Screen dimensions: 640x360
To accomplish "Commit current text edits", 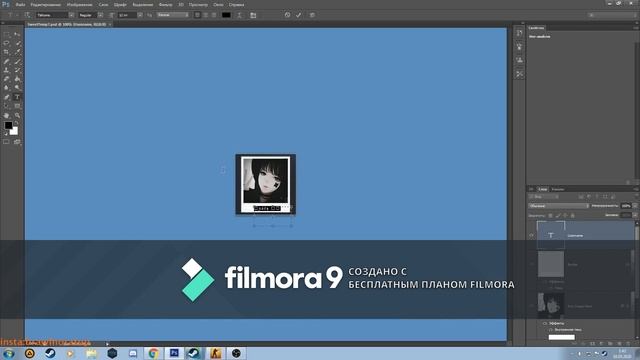I will (298, 15).
